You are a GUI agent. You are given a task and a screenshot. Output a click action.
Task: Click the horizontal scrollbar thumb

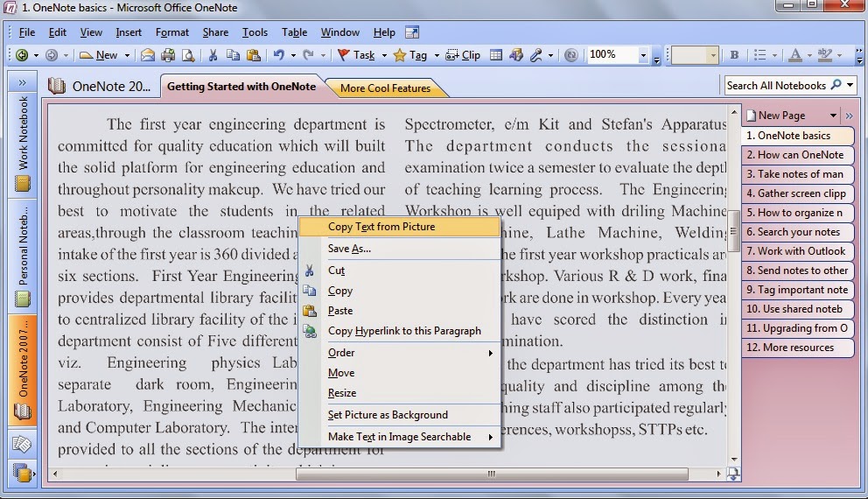tap(492, 474)
